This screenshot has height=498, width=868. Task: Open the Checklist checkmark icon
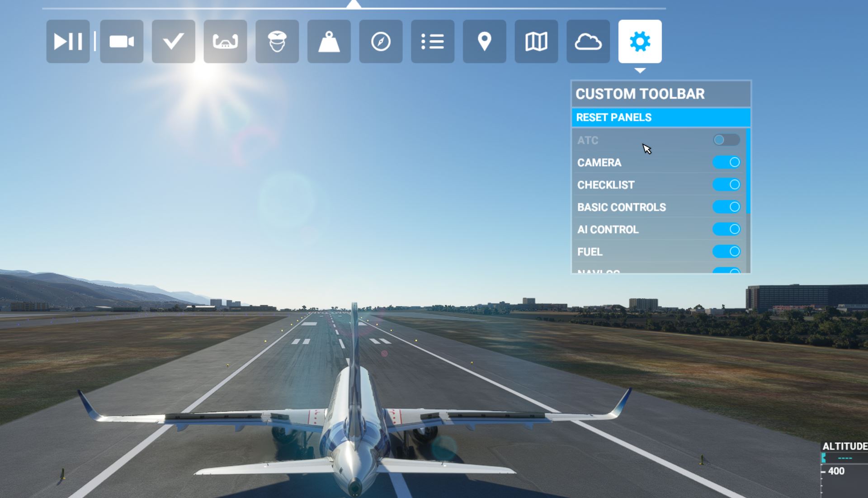[x=174, y=42]
